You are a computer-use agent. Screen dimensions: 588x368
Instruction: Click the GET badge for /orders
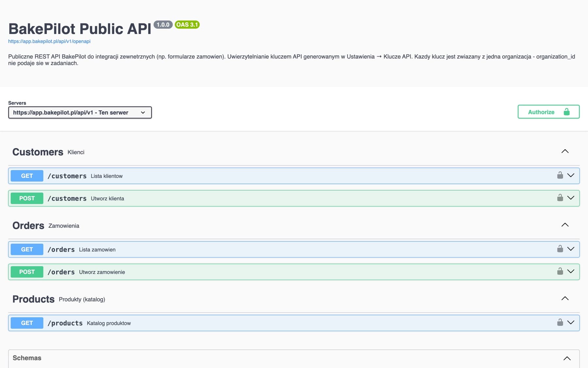(27, 250)
